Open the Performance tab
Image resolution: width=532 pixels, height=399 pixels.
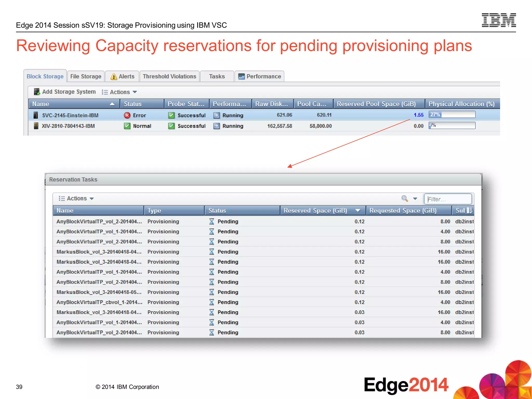point(260,76)
